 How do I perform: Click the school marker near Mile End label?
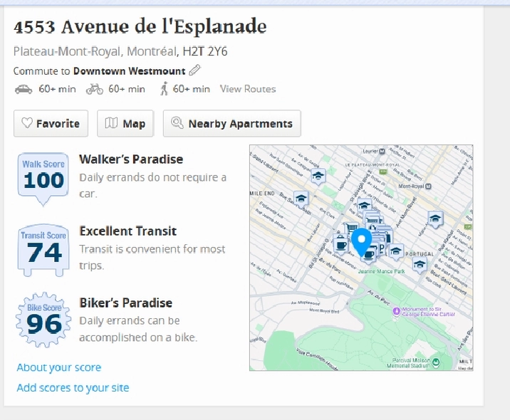[x=301, y=199]
